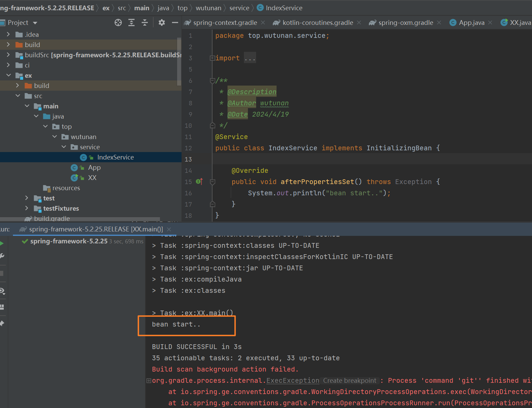Expand the testFixtures folder
This screenshot has width=532, height=408.
(x=27, y=208)
